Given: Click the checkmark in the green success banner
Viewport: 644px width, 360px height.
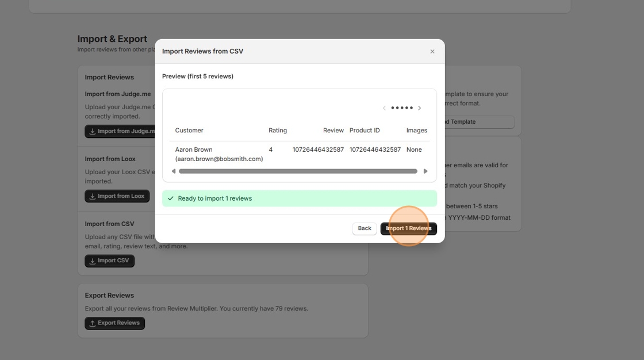Looking at the screenshot, I should pos(171,198).
